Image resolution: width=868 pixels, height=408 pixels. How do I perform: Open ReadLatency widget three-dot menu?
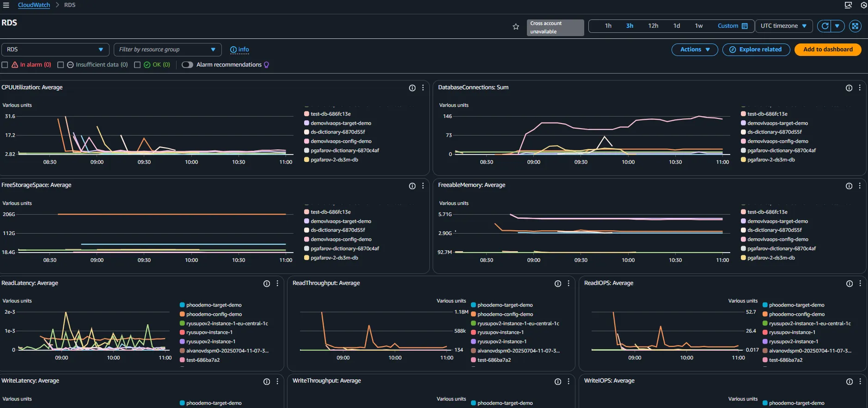coord(277,284)
